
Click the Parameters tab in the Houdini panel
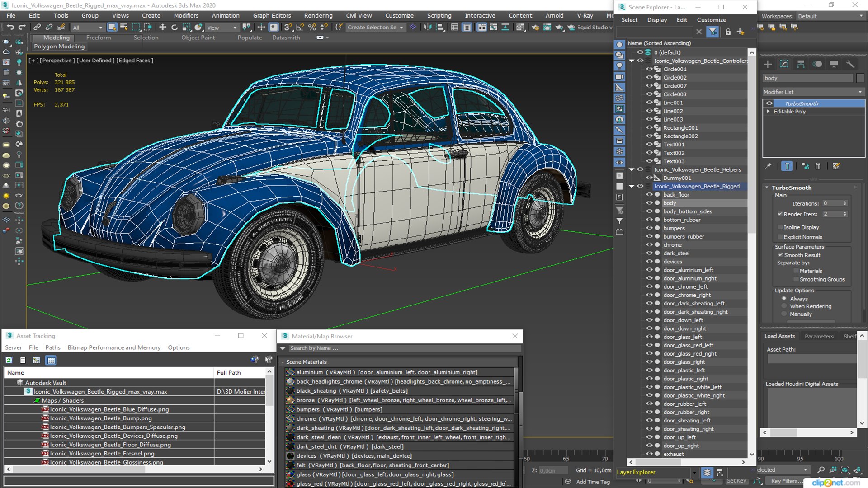819,336
